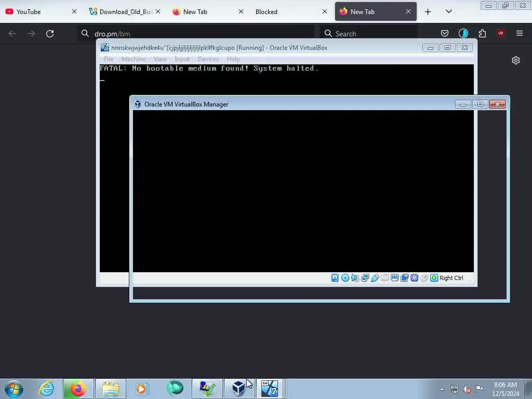Open a new Firefox tab with plus button
Image resolution: width=532 pixels, height=399 pixels.
coord(428,12)
